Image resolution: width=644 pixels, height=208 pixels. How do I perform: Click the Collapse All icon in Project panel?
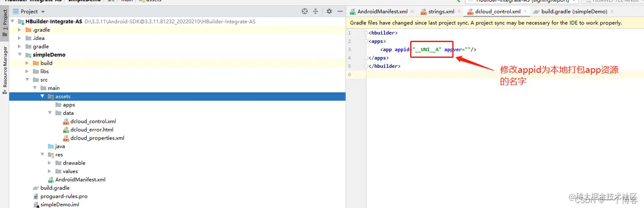(316, 11)
